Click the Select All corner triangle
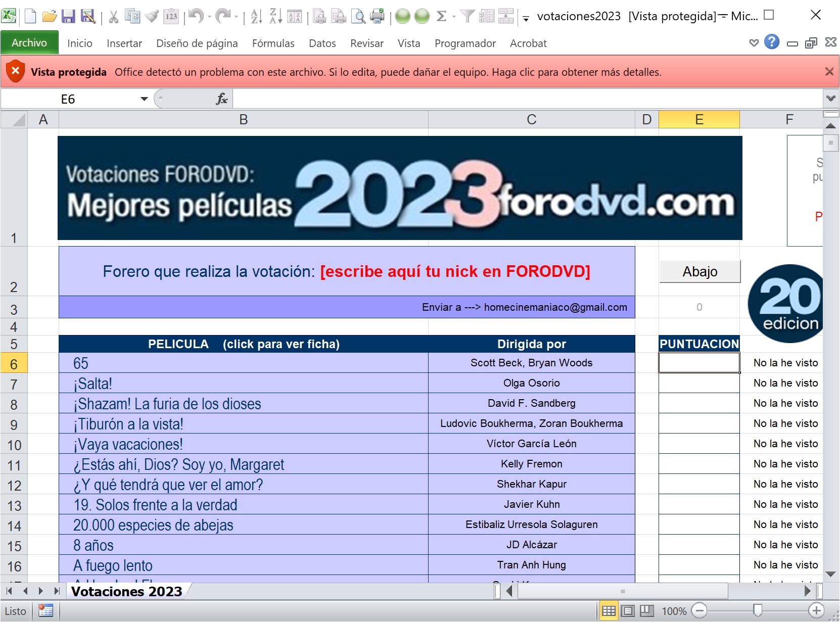 14,119
